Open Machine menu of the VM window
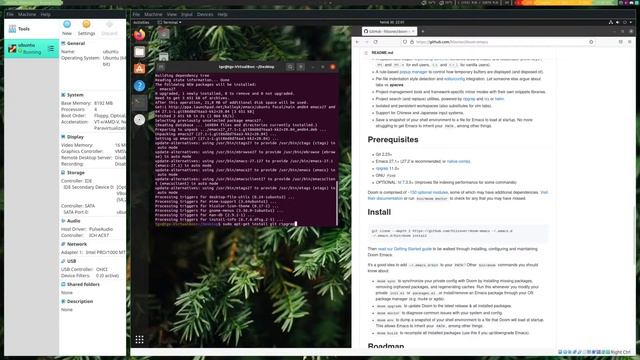The height and width of the screenshot is (360, 640). (153, 14)
